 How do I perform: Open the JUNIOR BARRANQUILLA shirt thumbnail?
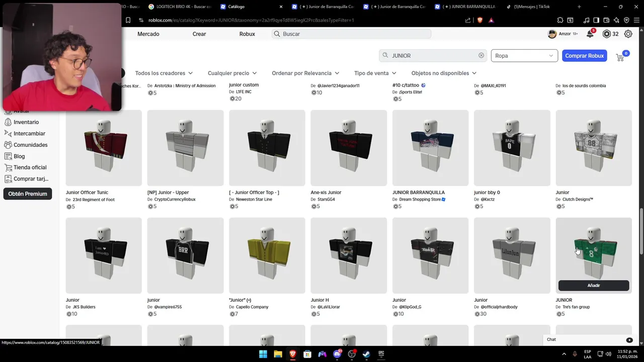click(430, 148)
